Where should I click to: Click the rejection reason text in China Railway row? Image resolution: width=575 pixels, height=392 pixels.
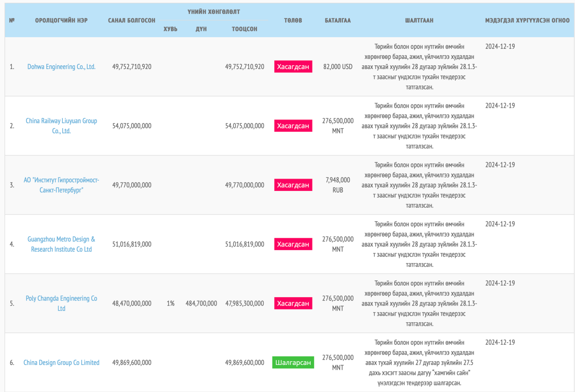[x=419, y=126]
